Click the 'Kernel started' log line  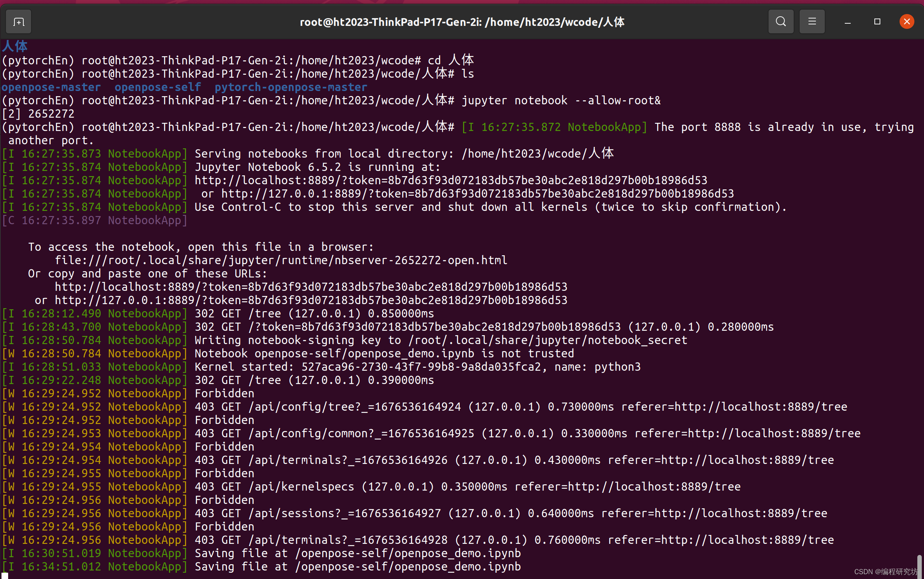click(417, 367)
